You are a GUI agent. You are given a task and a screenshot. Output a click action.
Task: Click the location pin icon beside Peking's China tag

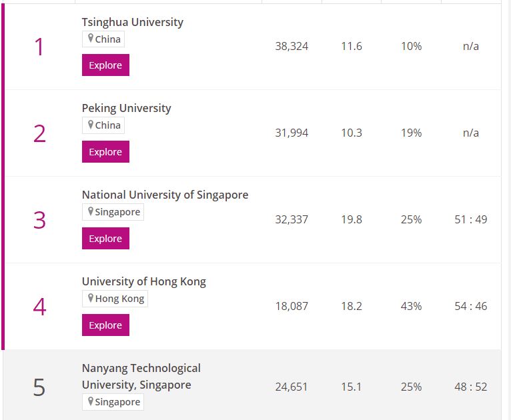pyautogui.click(x=91, y=125)
